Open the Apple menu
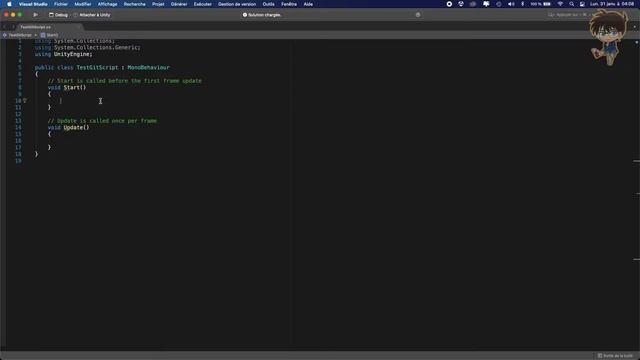Image resolution: width=640 pixels, height=360 pixels. click(x=9, y=4)
